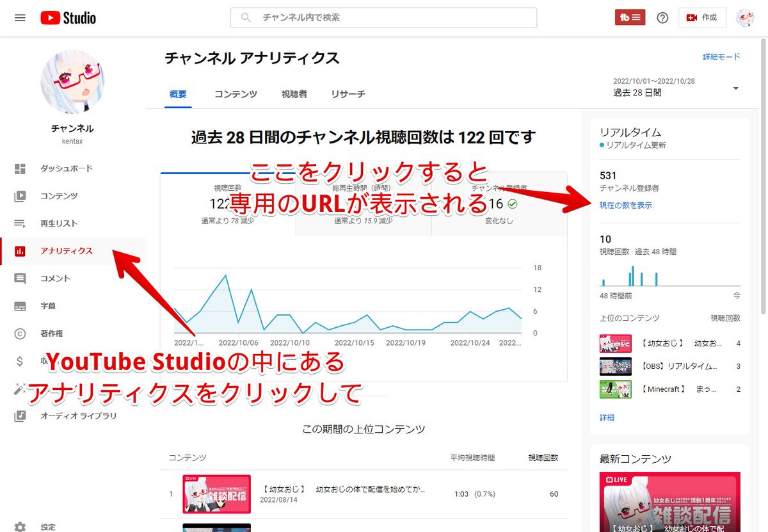768x532 pixels.
Task: Open 著作権 copyright icon
Action: [20, 334]
